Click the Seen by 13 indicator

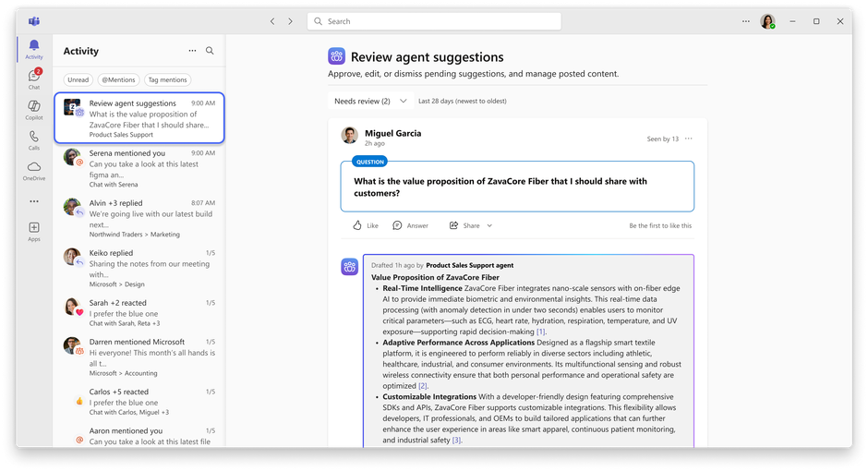(663, 139)
